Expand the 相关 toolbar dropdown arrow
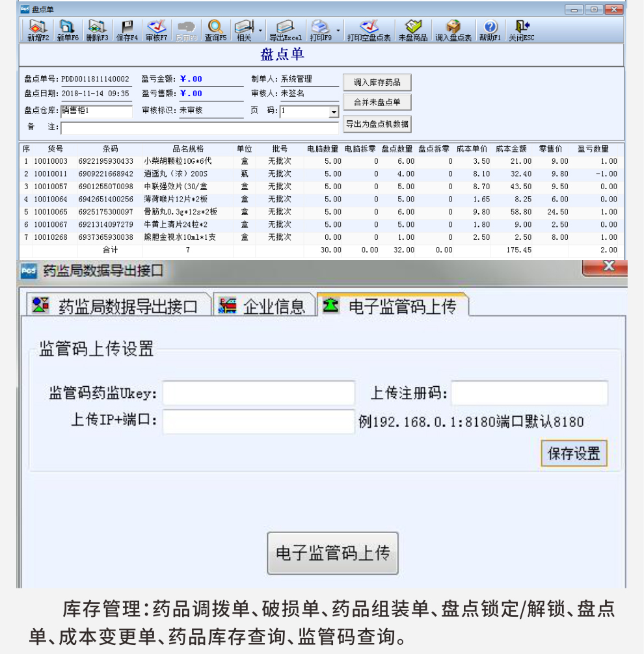644x654 pixels. point(259,31)
